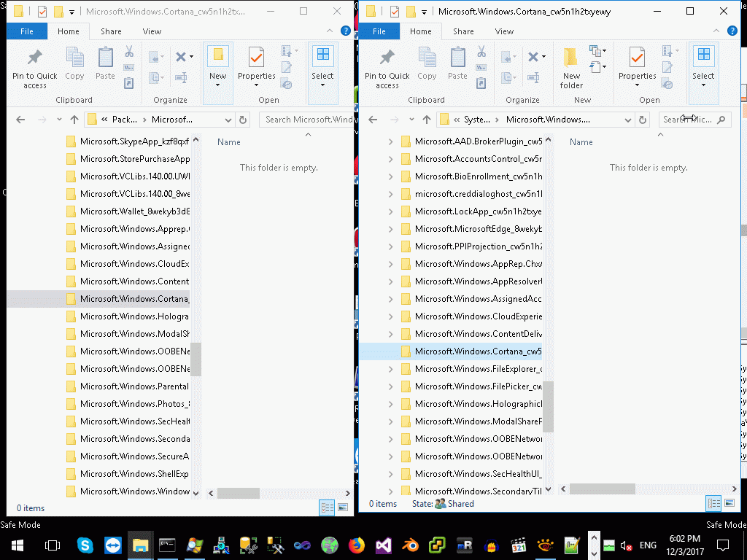
Task: Expand Microsoft.BioEnrollment folder in right tree
Action: coord(390,176)
